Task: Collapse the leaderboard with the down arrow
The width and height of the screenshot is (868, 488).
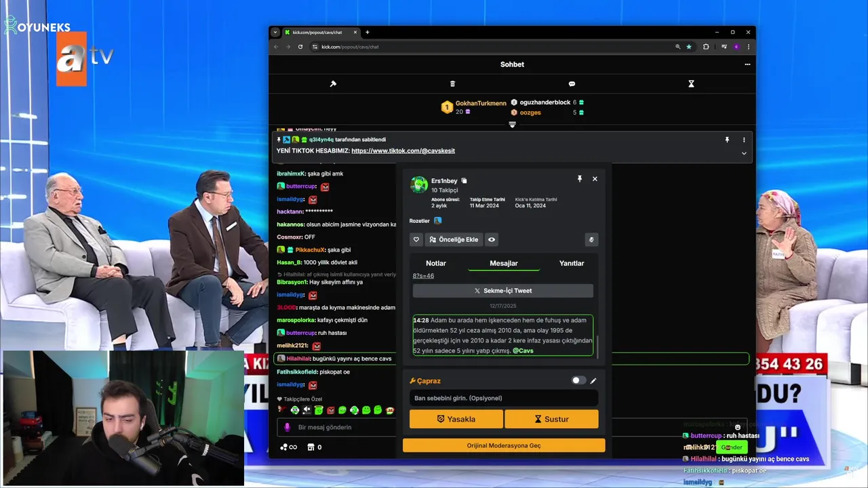Action: tap(512, 125)
